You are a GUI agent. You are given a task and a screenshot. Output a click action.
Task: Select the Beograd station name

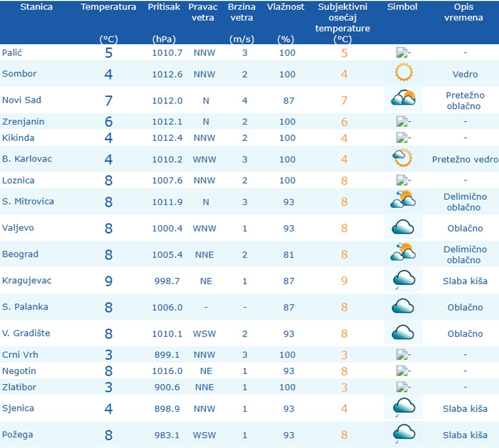point(21,254)
